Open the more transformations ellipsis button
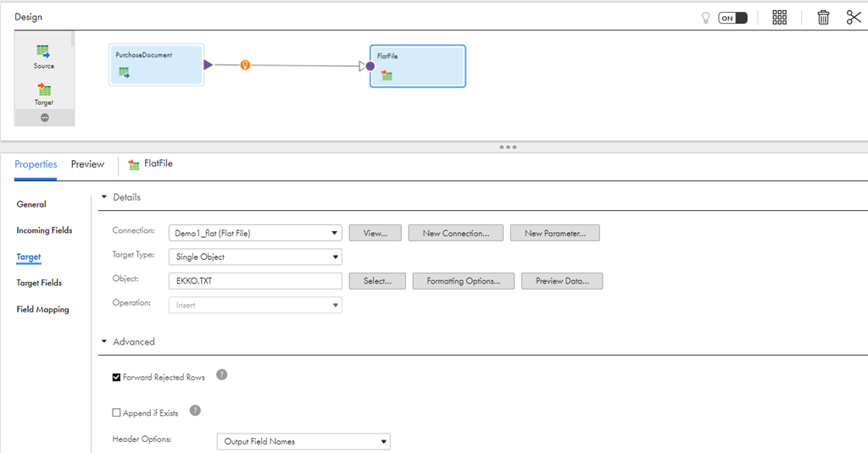This screenshot has width=868, height=453. 44,117
